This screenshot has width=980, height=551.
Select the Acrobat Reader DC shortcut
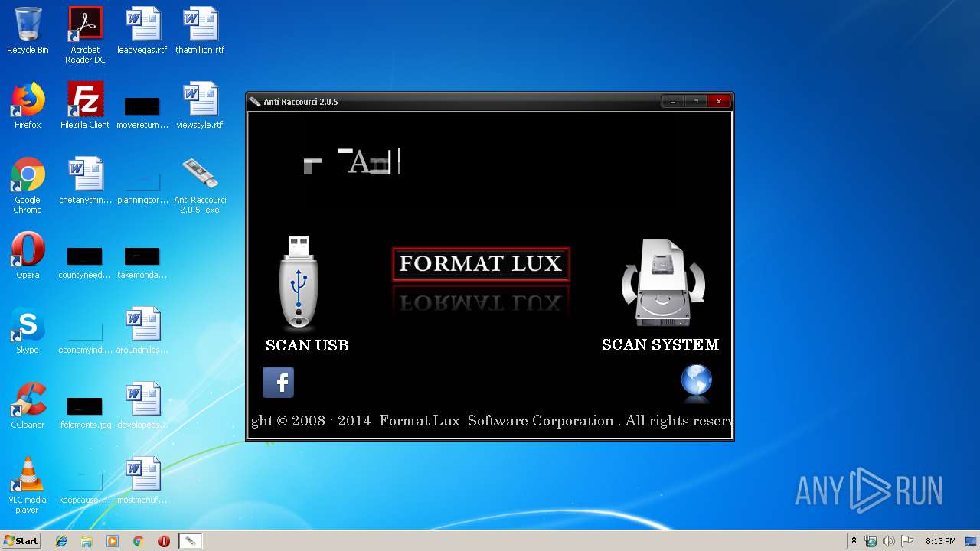point(85,35)
